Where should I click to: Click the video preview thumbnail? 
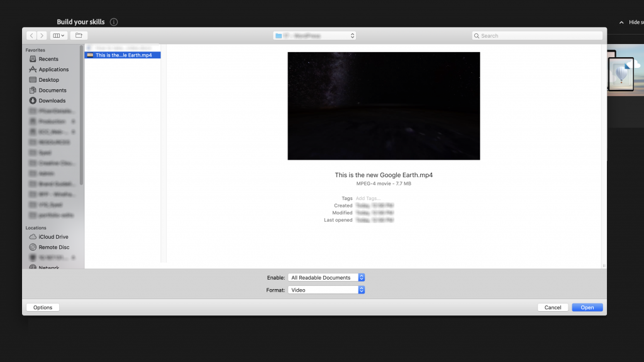click(x=384, y=106)
